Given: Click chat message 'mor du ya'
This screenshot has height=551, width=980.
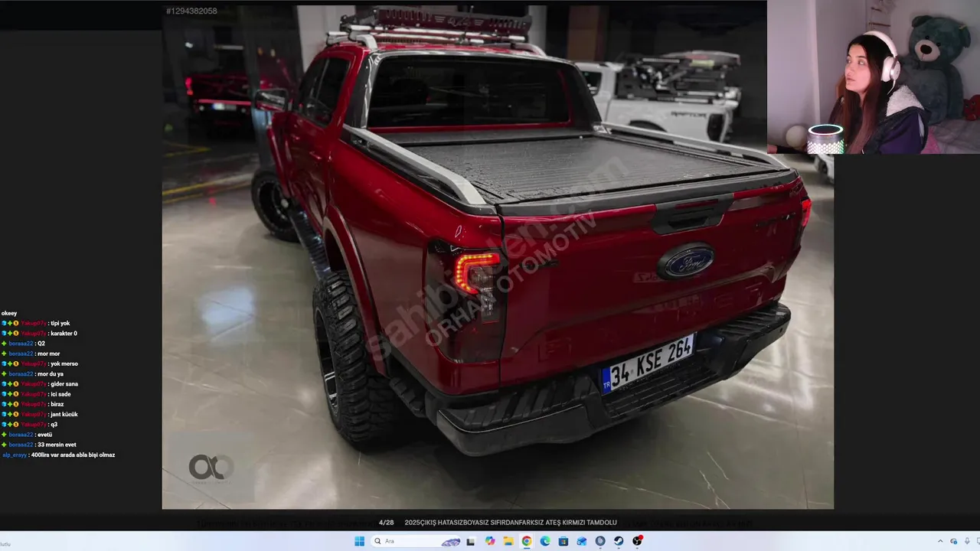Looking at the screenshot, I should pyautogui.click(x=51, y=374).
